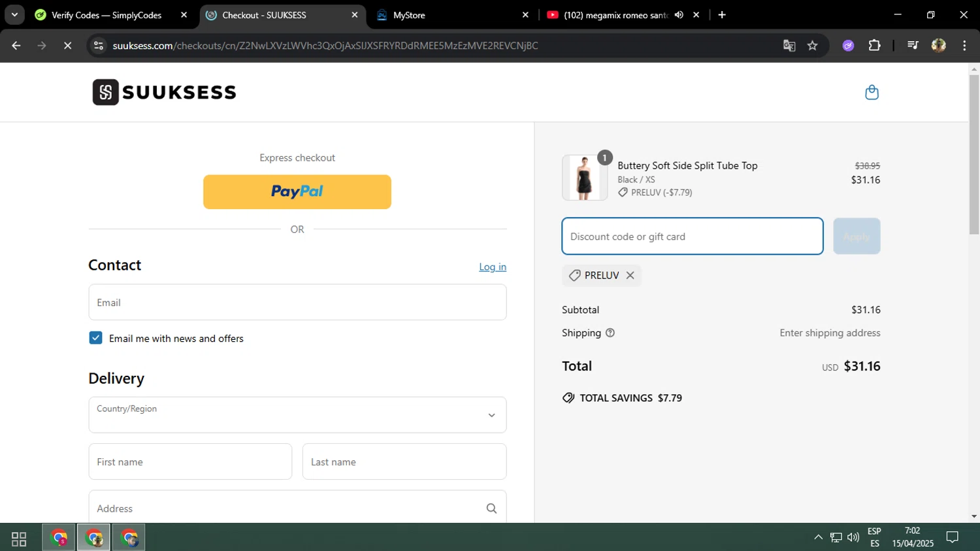This screenshot has width=980, height=551.
Task: Close the Verify Codes SimplyCodes tab
Action: click(184, 14)
